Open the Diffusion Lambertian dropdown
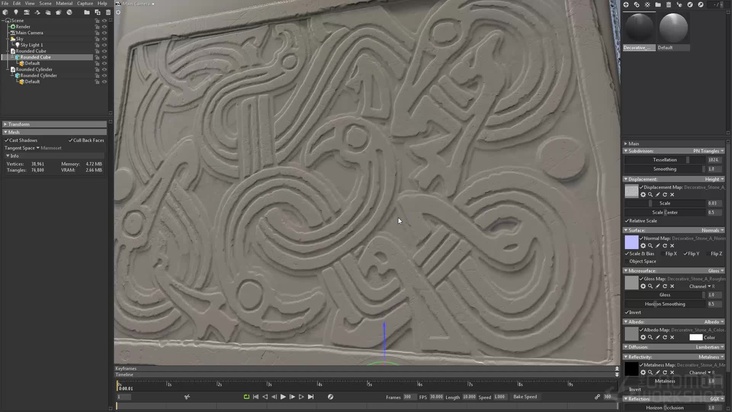 (710, 347)
